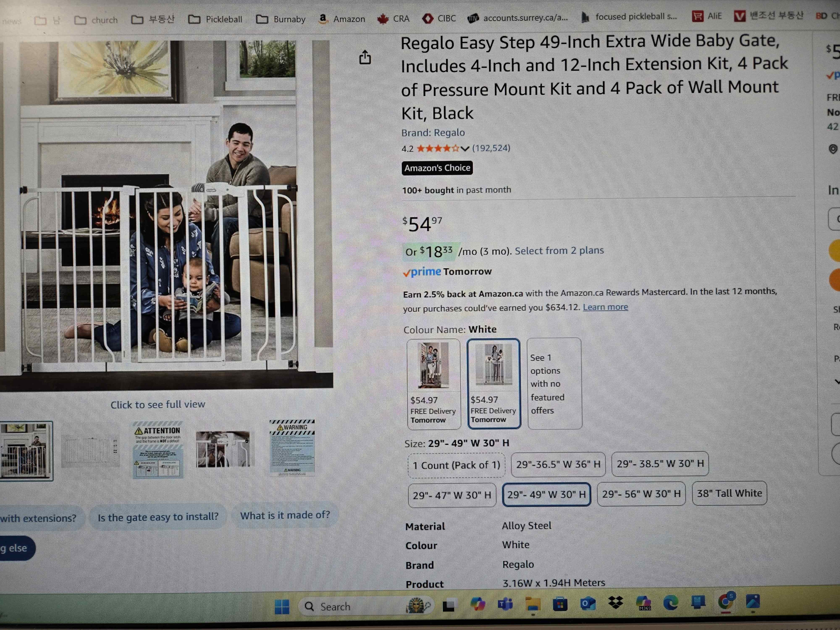The image size is (840, 630).
Task: View the ATTENTION notice thumbnail image
Action: pos(157,449)
